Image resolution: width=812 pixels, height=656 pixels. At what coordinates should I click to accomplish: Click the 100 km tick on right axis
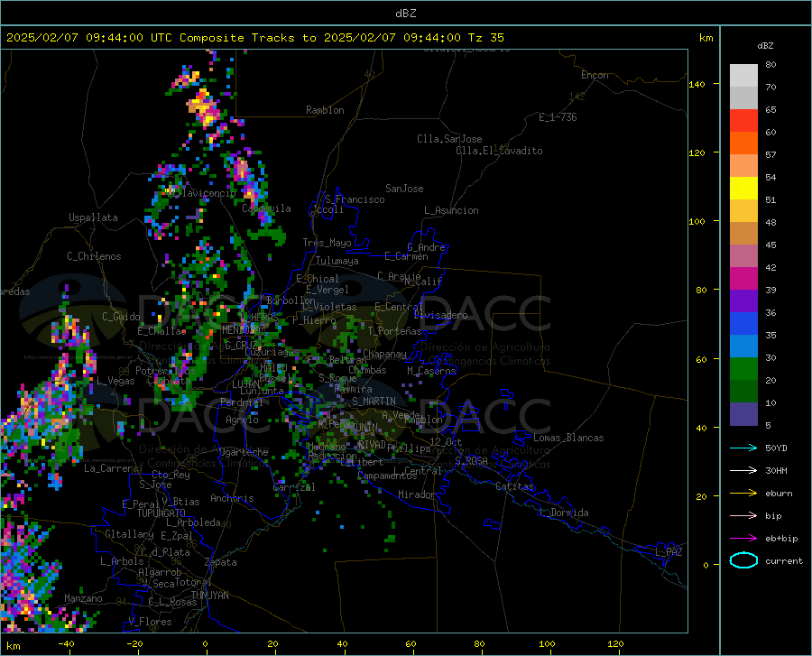coord(697,221)
